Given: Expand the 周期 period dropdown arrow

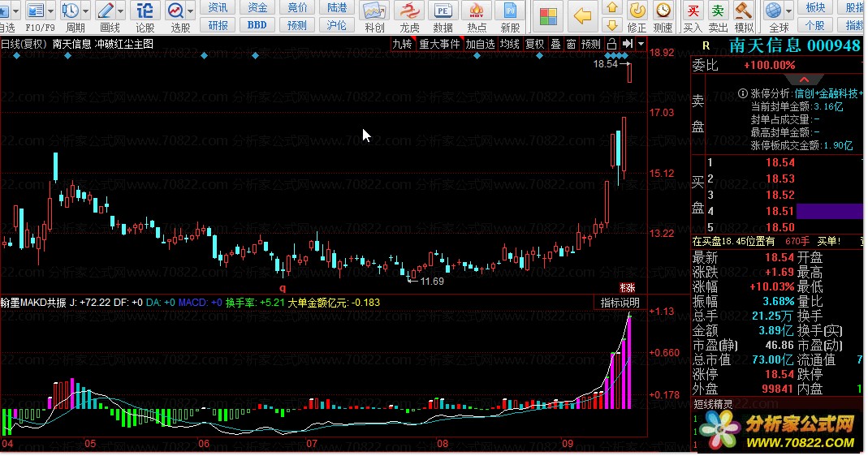Looking at the screenshot, I should [x=85, y=11].
